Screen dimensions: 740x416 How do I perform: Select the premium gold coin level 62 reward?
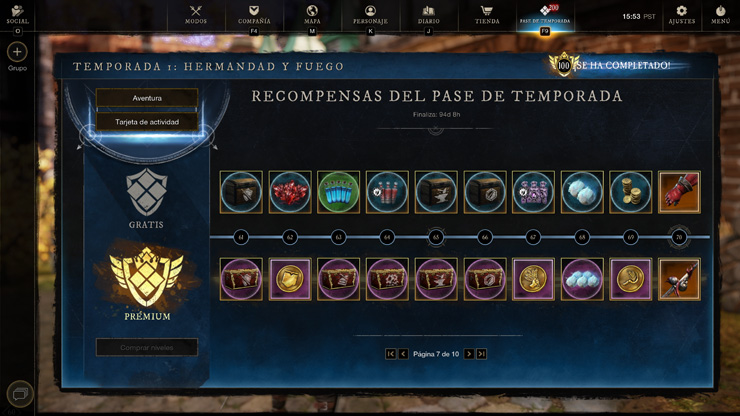click(x=290, y=279)
